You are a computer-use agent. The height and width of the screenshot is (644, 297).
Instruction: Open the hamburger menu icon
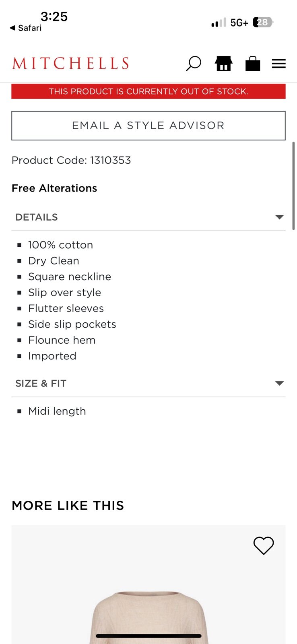click(278, 64)
